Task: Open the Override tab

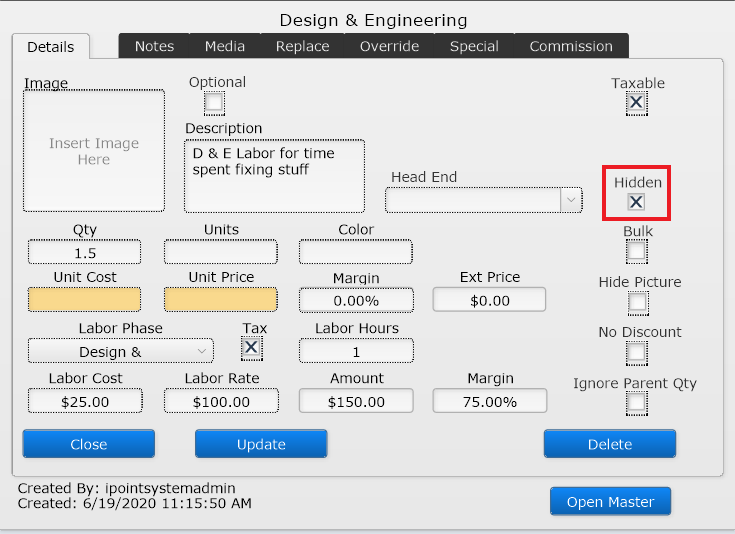Action: [x=389, y=46]
